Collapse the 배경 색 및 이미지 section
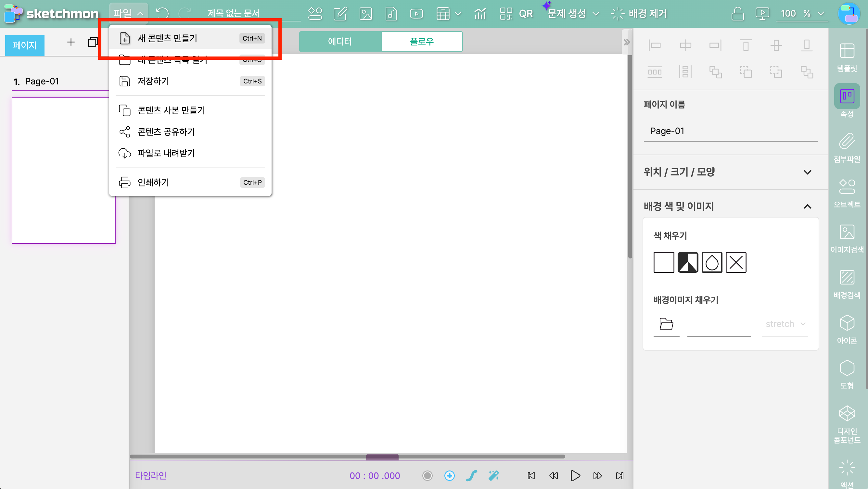This screenshot has width=868, height=489. pos(807,206)
